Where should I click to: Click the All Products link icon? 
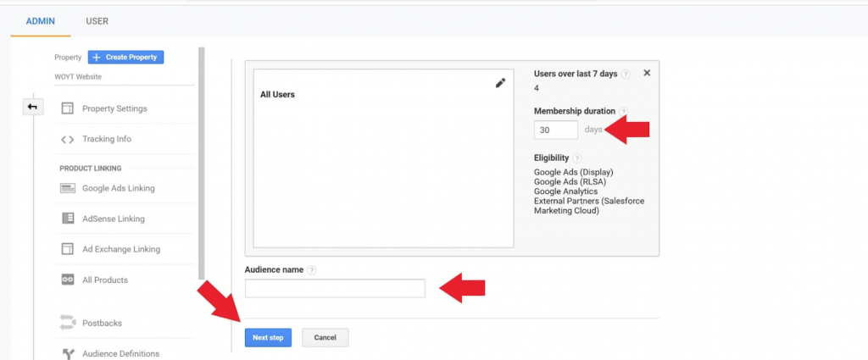click(68, 280)
